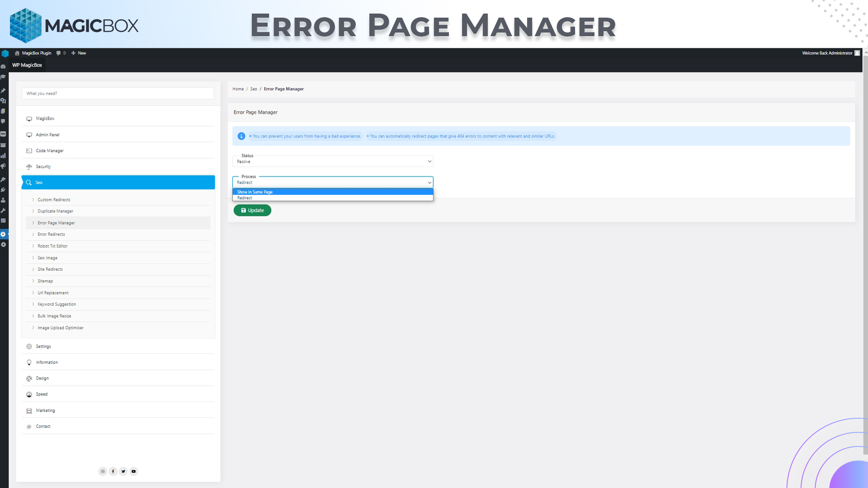Click New in the admin bar
This screenshot has width=868, height=488.
coord(79,53)
